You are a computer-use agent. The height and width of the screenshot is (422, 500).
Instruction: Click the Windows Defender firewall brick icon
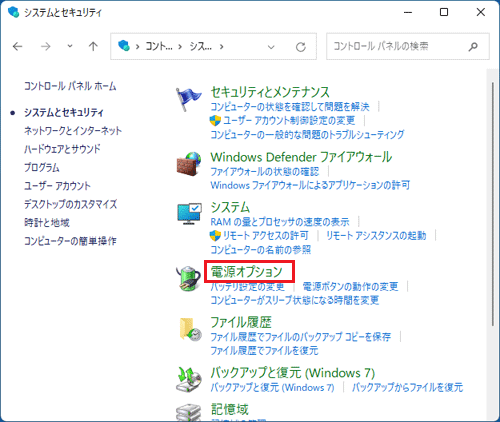click(x=189, y=164)
